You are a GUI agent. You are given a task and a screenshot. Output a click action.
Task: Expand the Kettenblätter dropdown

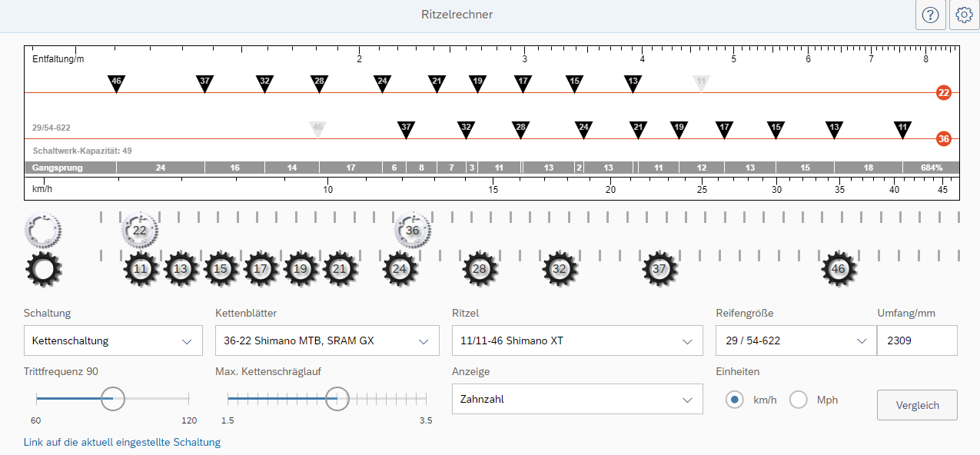(327, 340)
